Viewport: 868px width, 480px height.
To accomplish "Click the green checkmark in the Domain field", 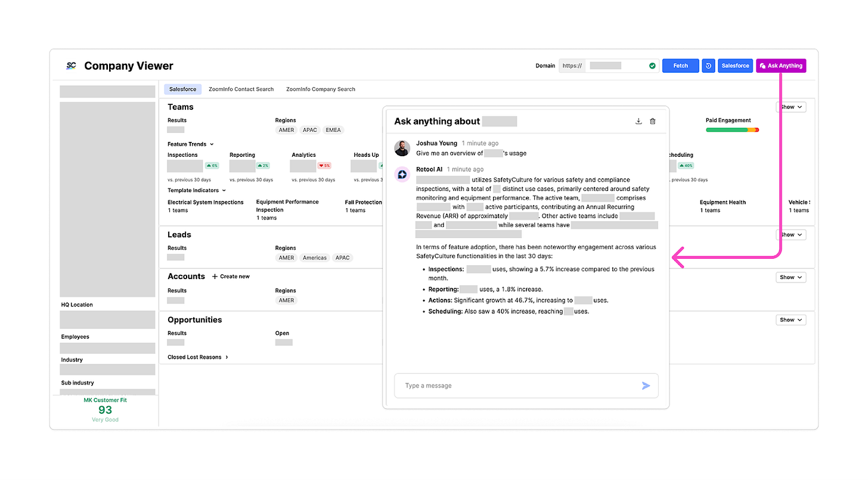I will point(652,66).
